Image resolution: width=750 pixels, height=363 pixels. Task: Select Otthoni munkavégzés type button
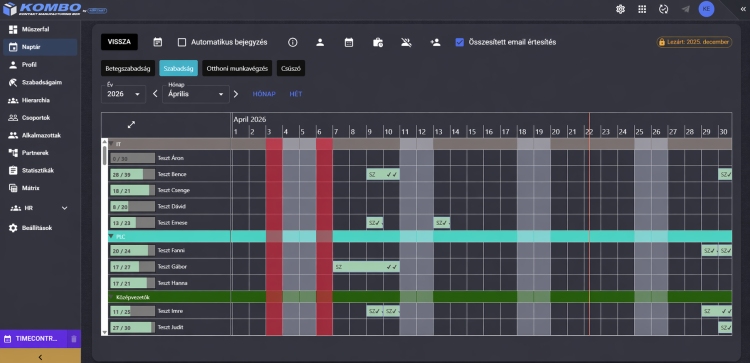237,68
